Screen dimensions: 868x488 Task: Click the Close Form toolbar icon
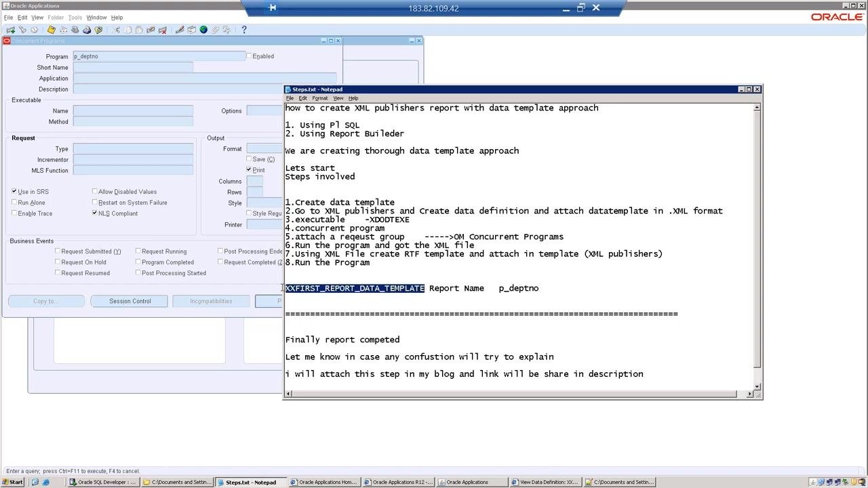click(x=99, y=30)
